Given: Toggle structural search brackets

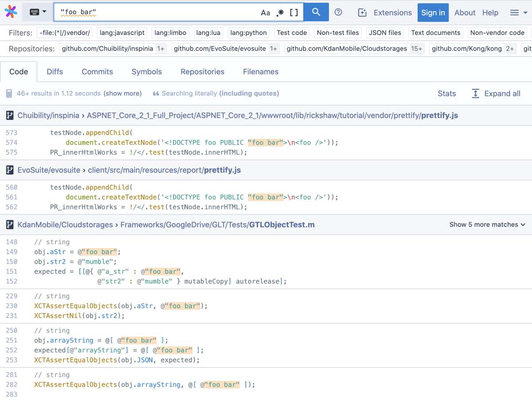Looking at the screenshot, I should click(294, 13).
